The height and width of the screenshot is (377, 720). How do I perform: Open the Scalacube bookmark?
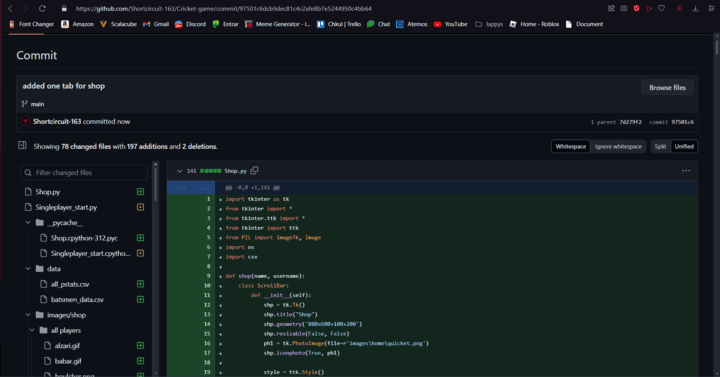coord(118,24)
